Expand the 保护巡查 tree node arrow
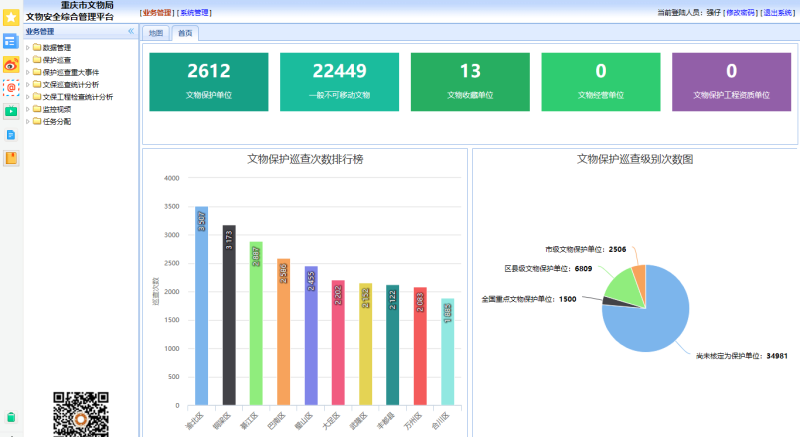The height and width of the screenshot is (437, 800). 27,60
